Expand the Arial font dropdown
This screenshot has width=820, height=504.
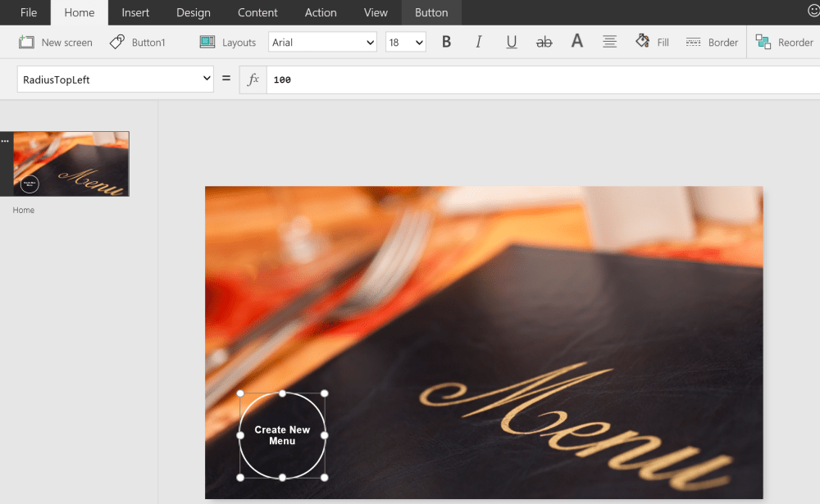point(322,43)
